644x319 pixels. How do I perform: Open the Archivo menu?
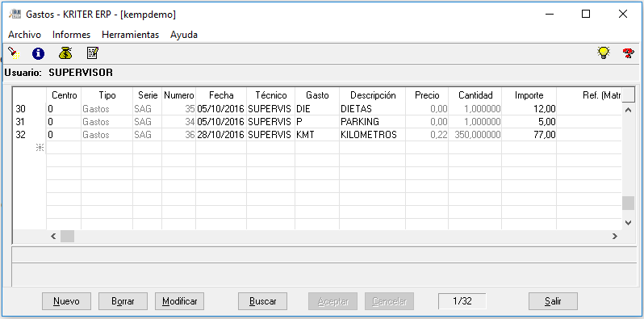click(25, 35)
